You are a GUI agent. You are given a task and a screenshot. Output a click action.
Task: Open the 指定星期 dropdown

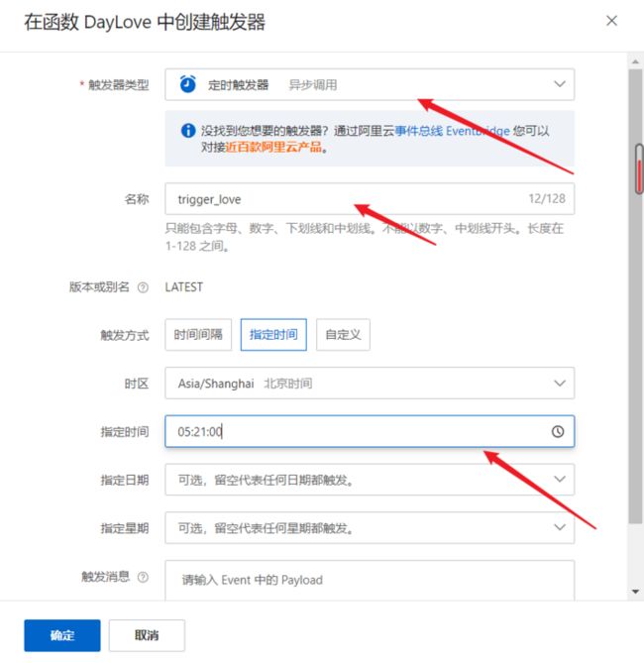[370, 527]
